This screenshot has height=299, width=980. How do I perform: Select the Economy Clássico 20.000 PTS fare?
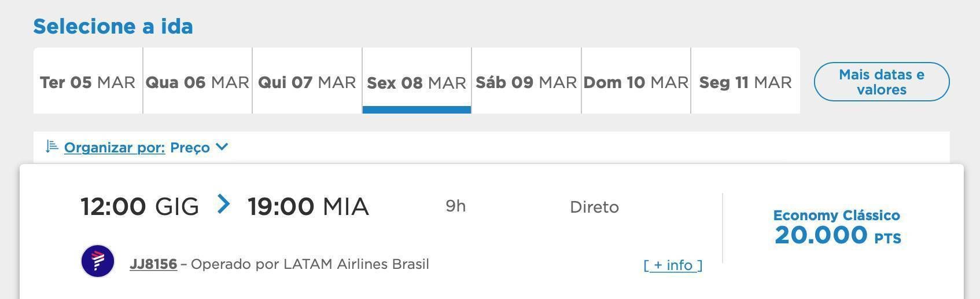click(x=837, y=228)
